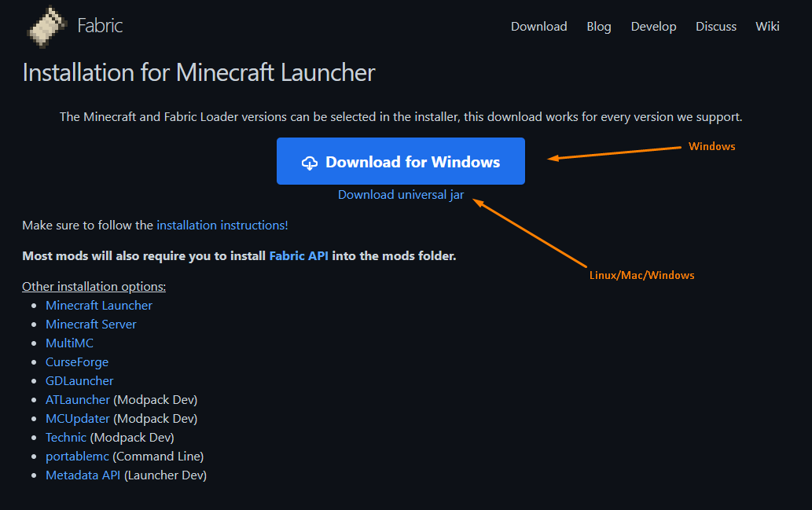Select the Minecraft Server installation option
The height and width of the screenshot is (510, 812).
(x=90, y=324)
